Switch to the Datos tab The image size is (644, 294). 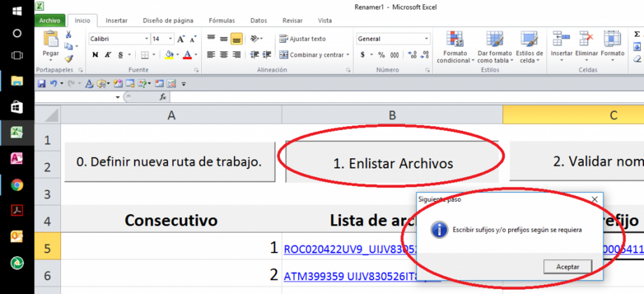click(x=259, y=20)
